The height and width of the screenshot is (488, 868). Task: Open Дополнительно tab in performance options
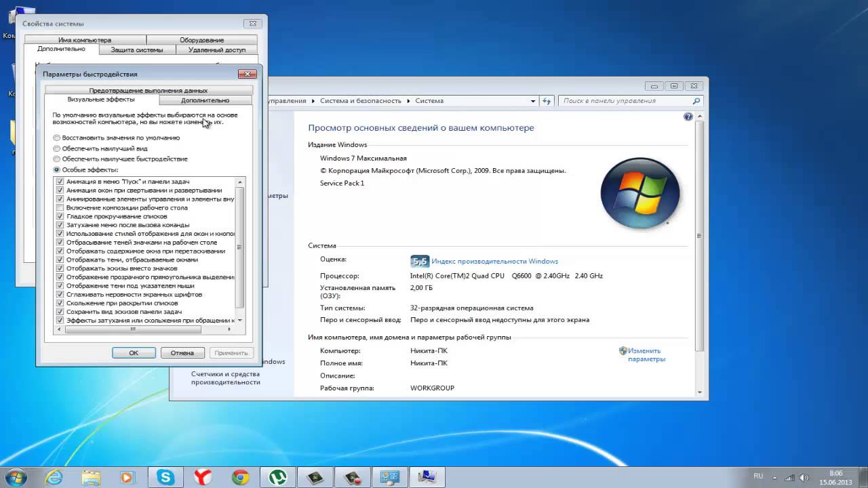tap(205, 100)
